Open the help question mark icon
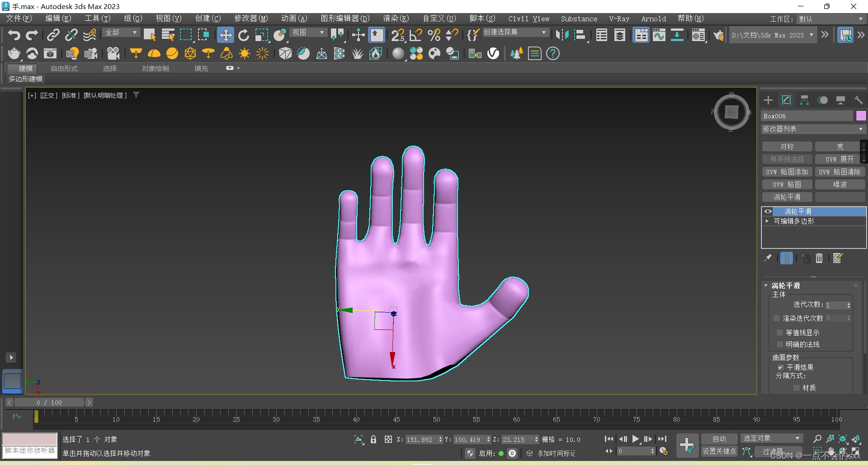Viewport: 868px width, 465px height. (552, 54)
